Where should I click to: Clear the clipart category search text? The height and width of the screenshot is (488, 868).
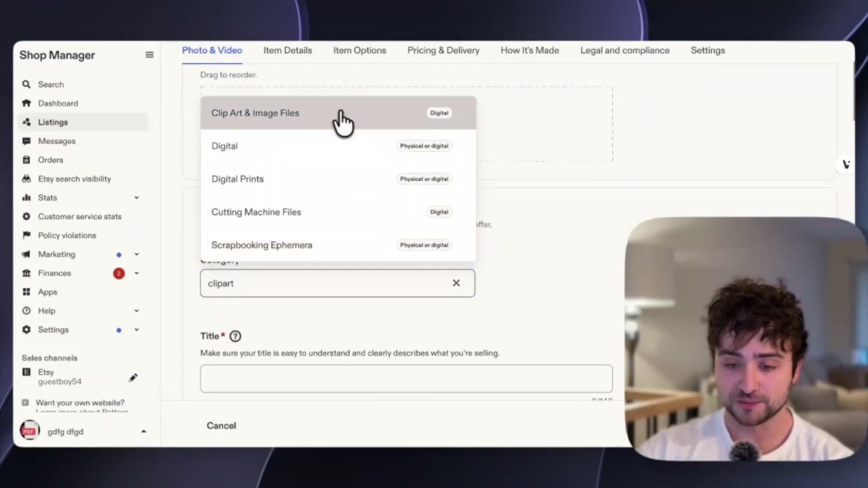tap(456, 283)
